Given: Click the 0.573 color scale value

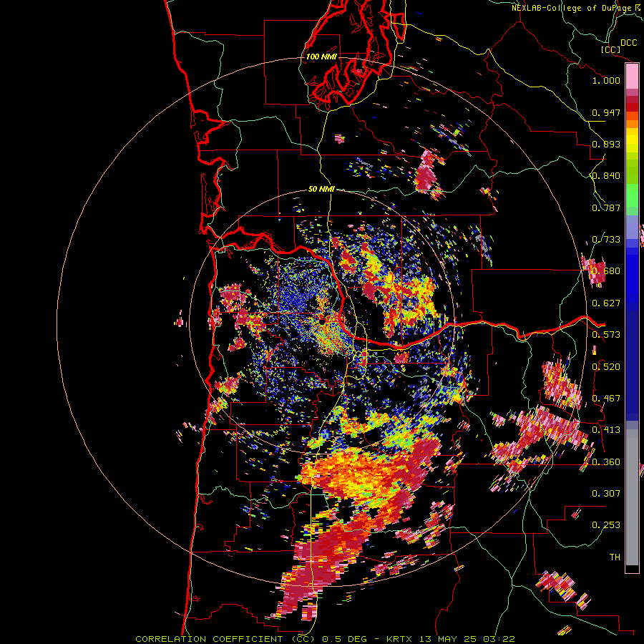Looking at the screenshot, I should click(x=606, y=335).
